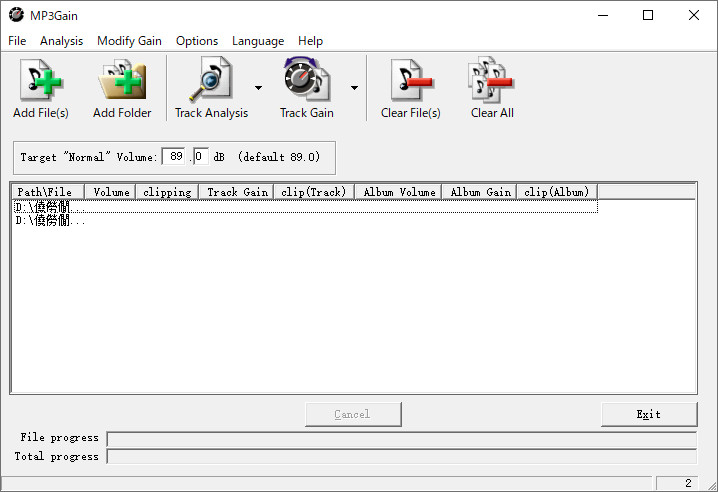This screenshot has width=718, height=492.
Task: Open the Modify Gain menu
Action: tap(129, 41)
